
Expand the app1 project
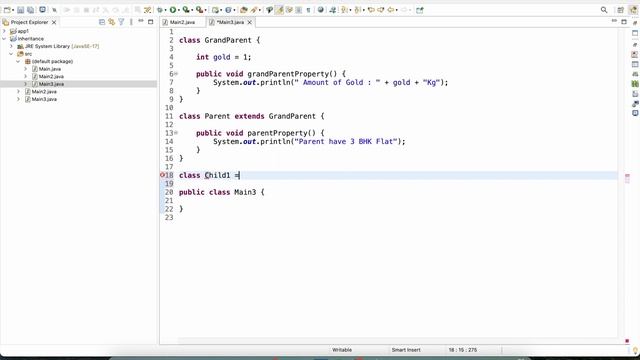coord(4,31)
